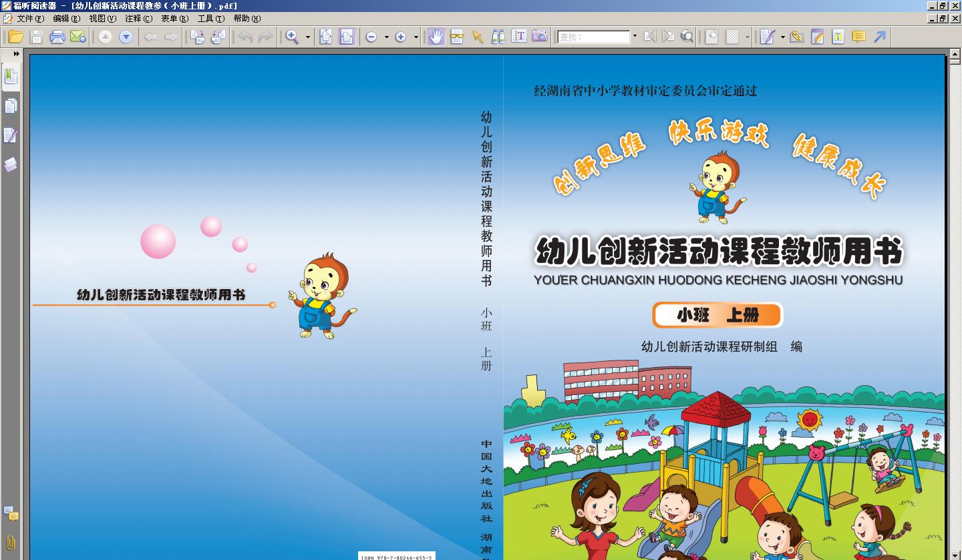Click the previous view left arrow
Viewport: 962px width, 560px height.
click(151, 37)
